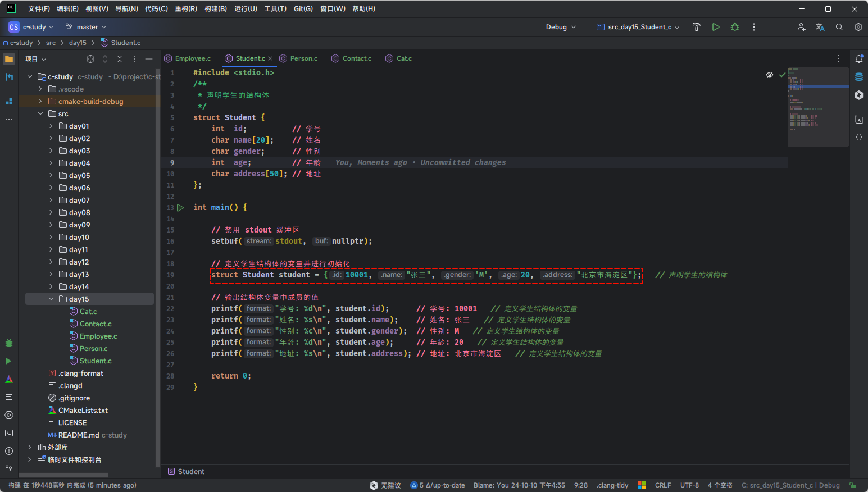Toggle the read-only lock icon in status bar

coord(852,485)
